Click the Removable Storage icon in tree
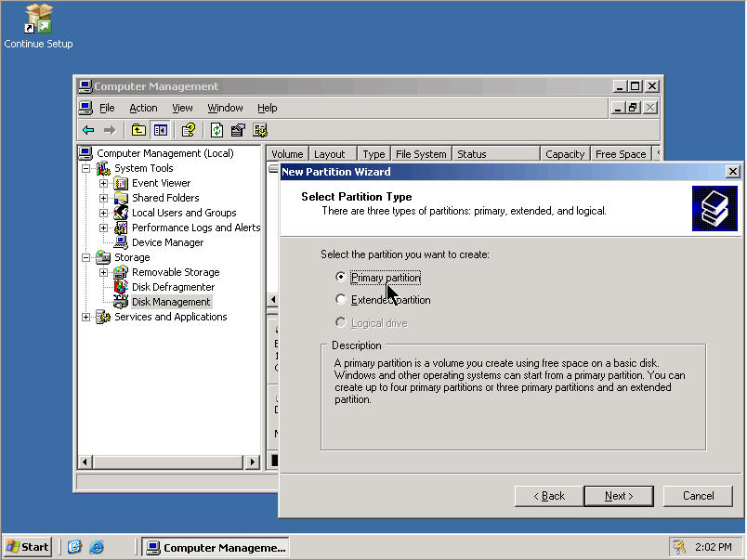Screen dimensions: 747x560 [121, 272]
